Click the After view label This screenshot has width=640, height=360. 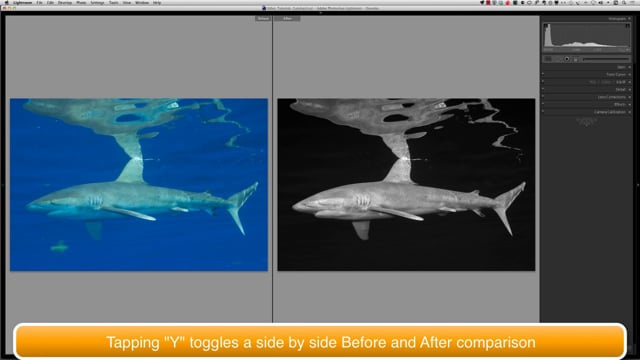(287, 18)
